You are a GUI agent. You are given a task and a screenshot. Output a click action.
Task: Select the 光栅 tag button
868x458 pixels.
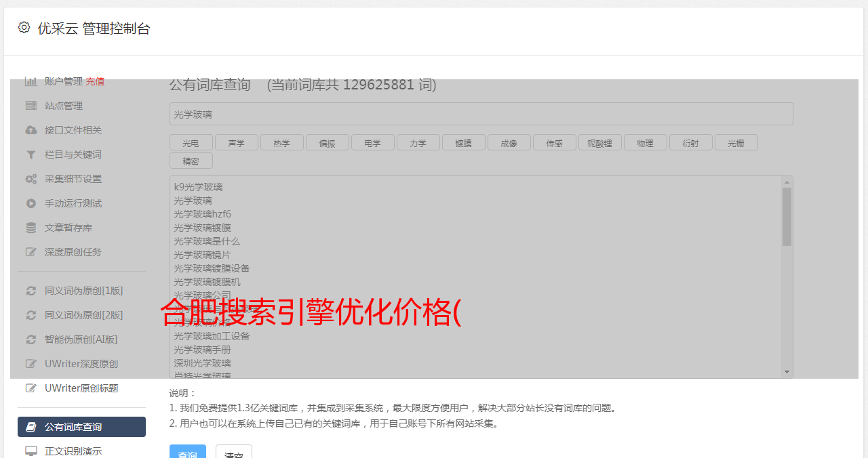(736, 142)
